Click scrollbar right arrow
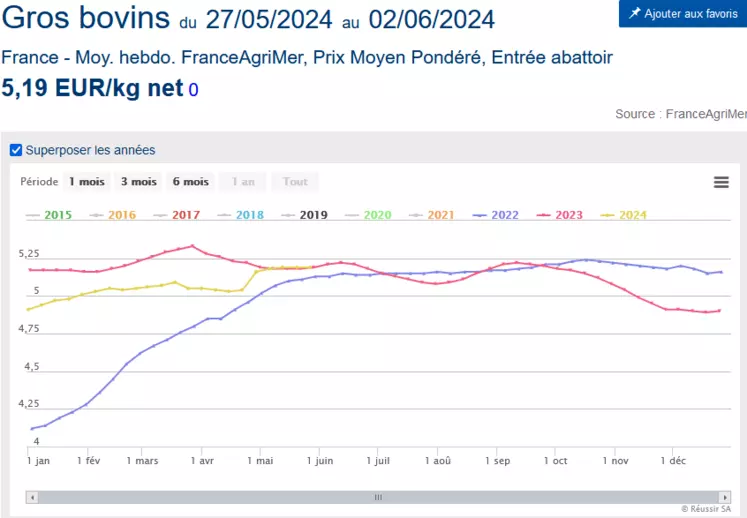747x518 pixels. click(x=725, y=498)
